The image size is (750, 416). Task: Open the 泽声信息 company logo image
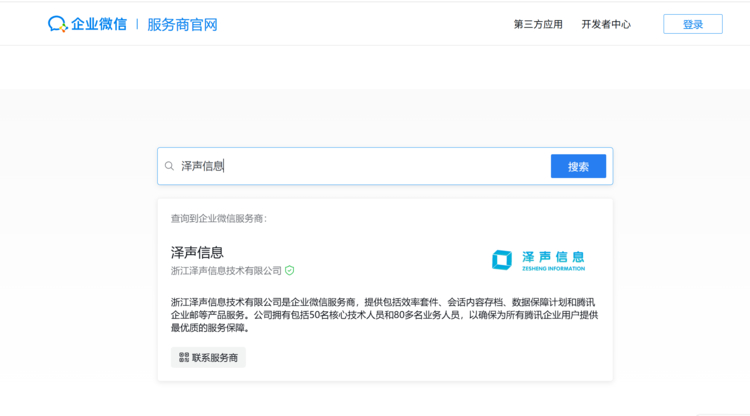click(x=539, y=260)
